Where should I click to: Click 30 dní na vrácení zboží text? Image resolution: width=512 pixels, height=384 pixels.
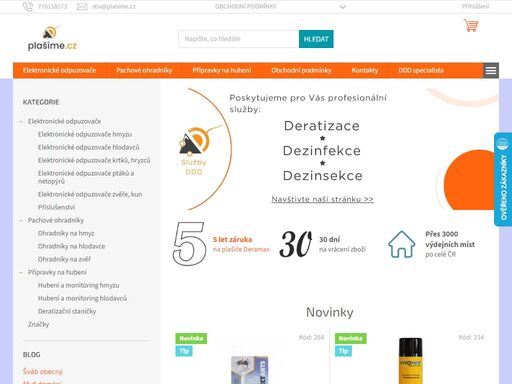[342, 244]
